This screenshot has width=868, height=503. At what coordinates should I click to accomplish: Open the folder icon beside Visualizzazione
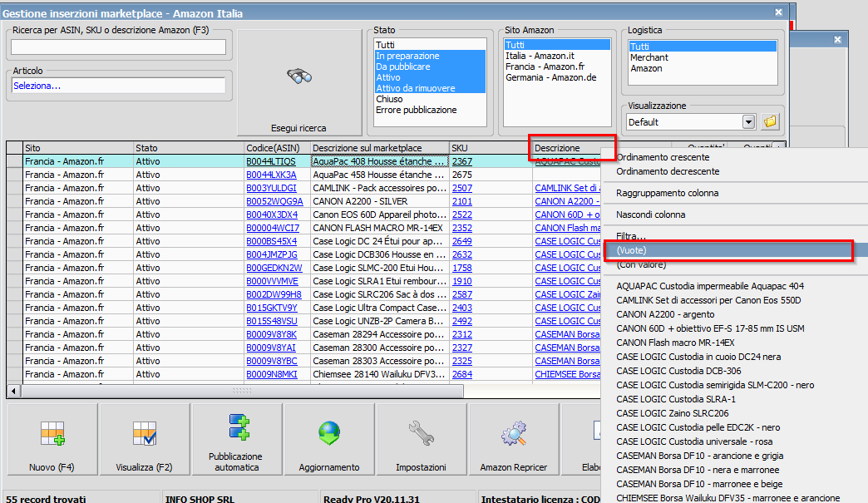pyautogui.click(x=769, y=121)
